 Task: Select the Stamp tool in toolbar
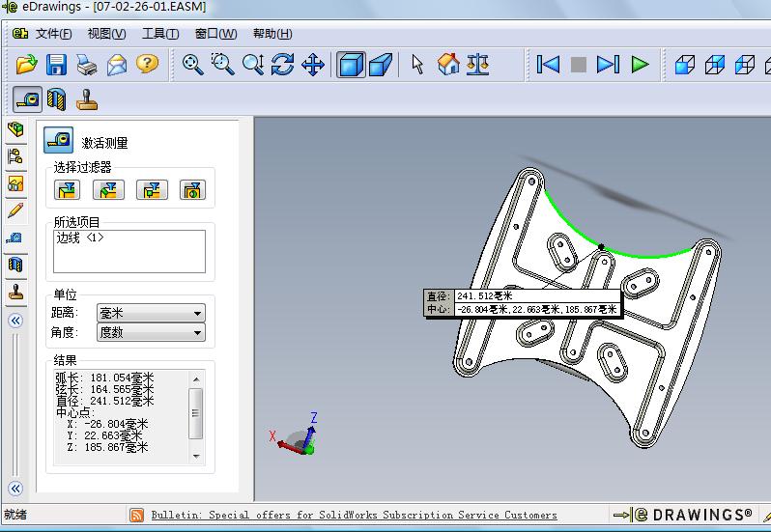[x=87, y=99]
